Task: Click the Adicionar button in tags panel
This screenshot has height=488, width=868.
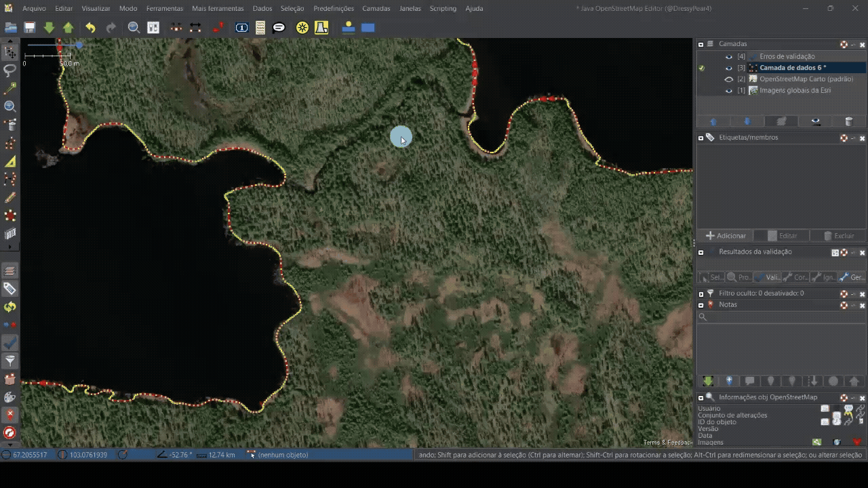Action: tap(726, 236)
